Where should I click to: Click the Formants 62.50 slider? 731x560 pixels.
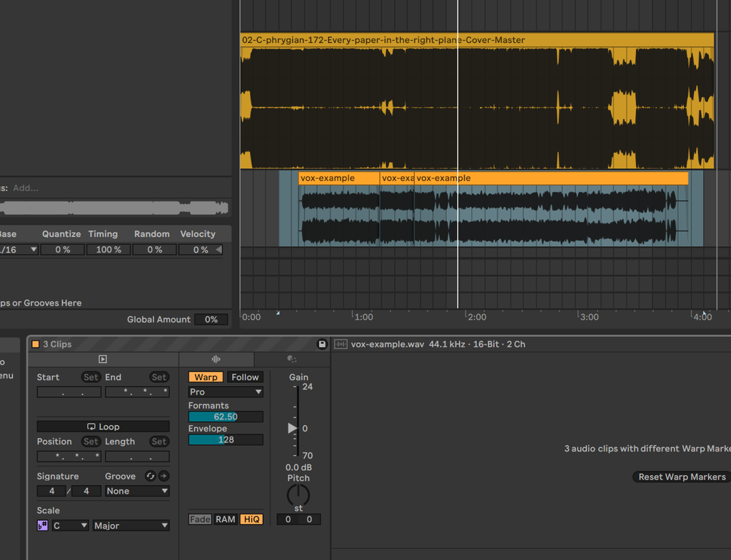226,417
